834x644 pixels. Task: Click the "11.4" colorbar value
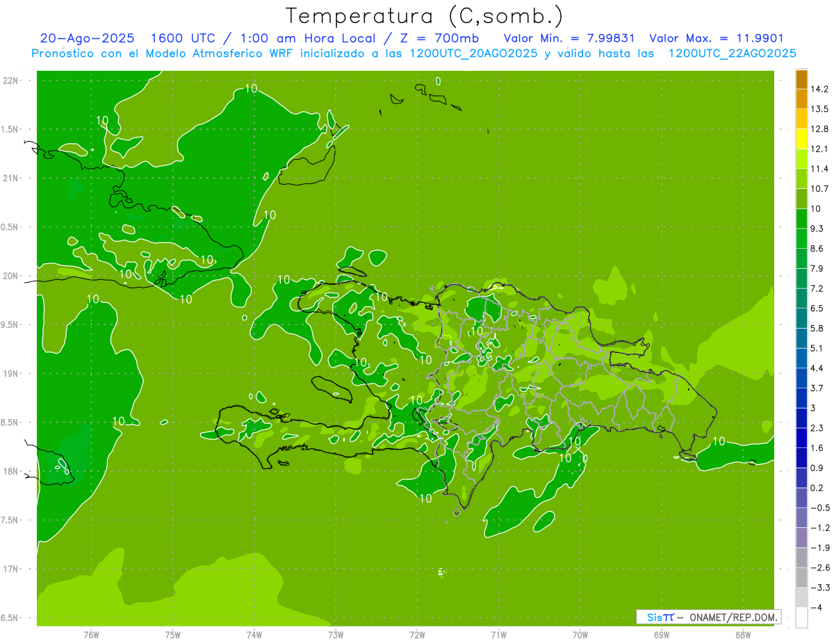point(819,169)
